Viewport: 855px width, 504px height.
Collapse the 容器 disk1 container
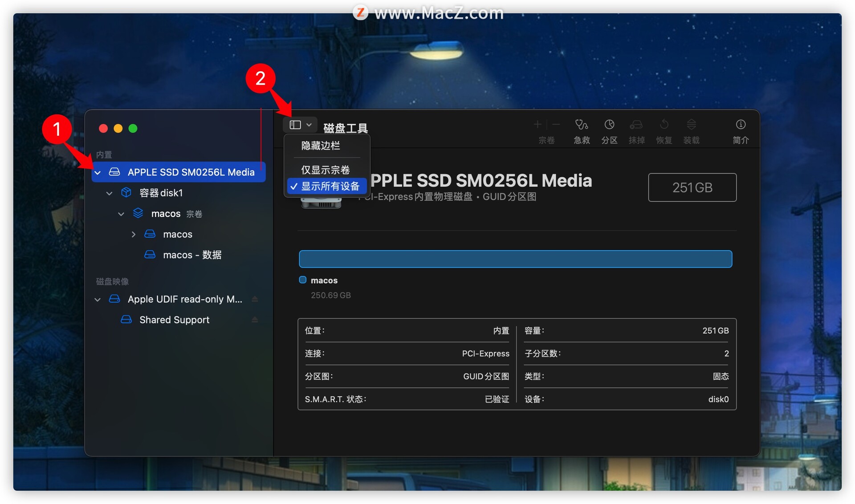(x=110, y=193)
